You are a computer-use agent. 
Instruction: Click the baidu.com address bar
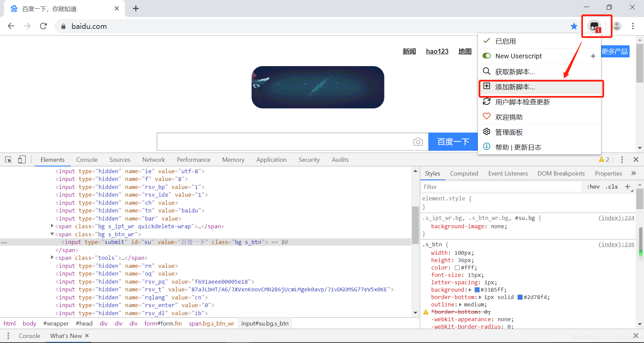coord(315,26)
